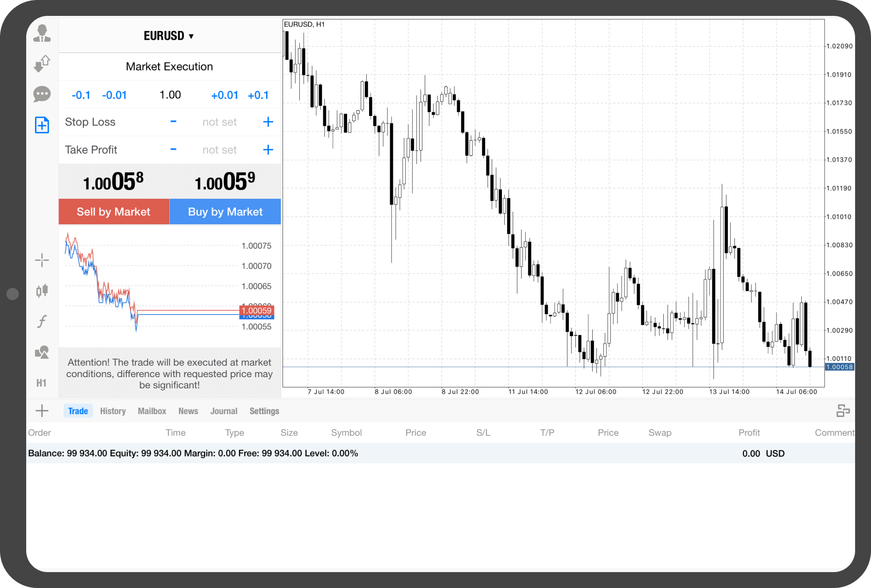Open candlestick chart type settings
The height and width of the screenshot is (588, 871).
tap(42, 291)
